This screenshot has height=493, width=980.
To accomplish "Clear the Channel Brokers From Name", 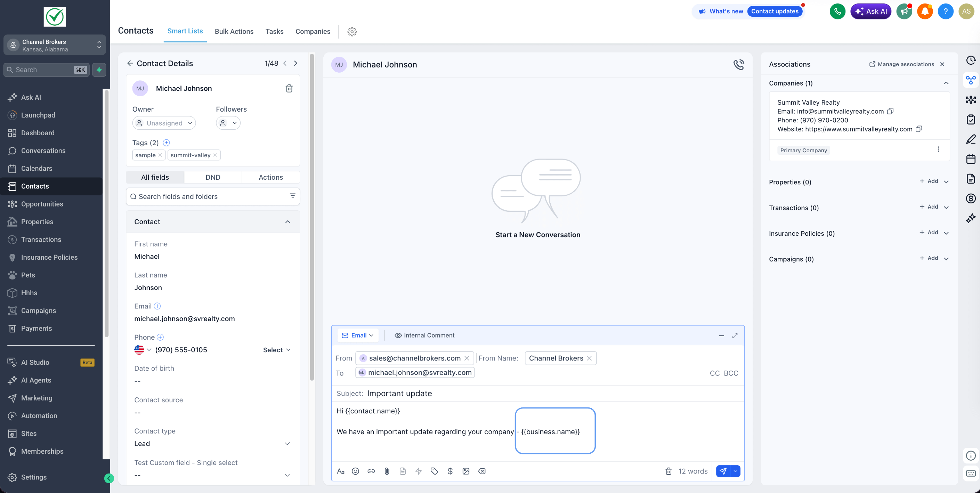I will [x=589, y=358].
